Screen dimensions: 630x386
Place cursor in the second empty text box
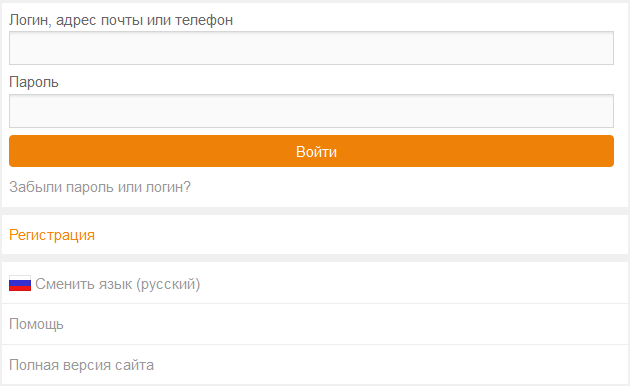coord(311,111)
